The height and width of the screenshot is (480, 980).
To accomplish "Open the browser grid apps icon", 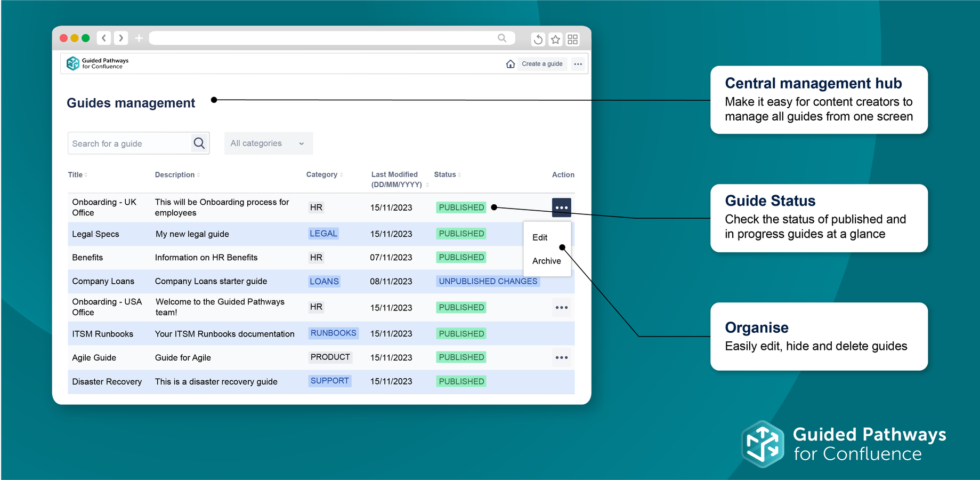I will pyautogui.click(x=573, y=39).
